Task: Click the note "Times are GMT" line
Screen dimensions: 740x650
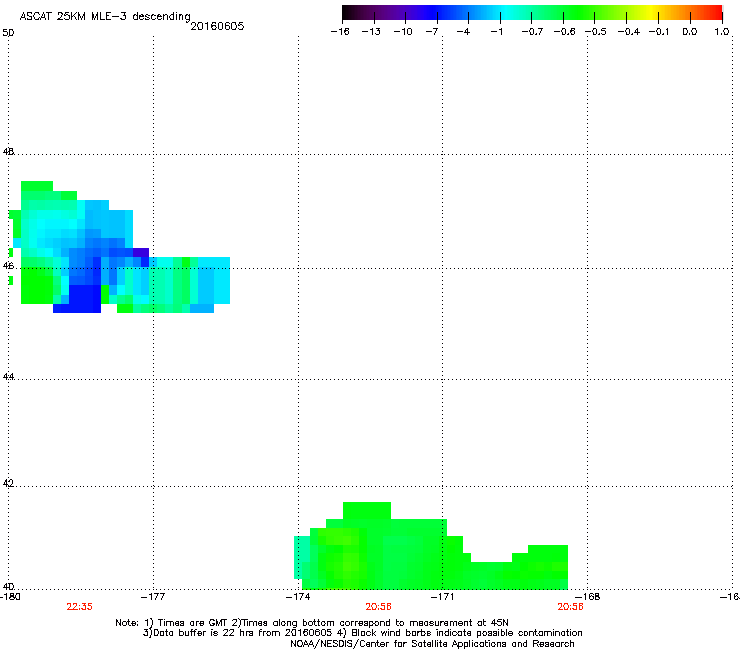Action: coord(312,623)
